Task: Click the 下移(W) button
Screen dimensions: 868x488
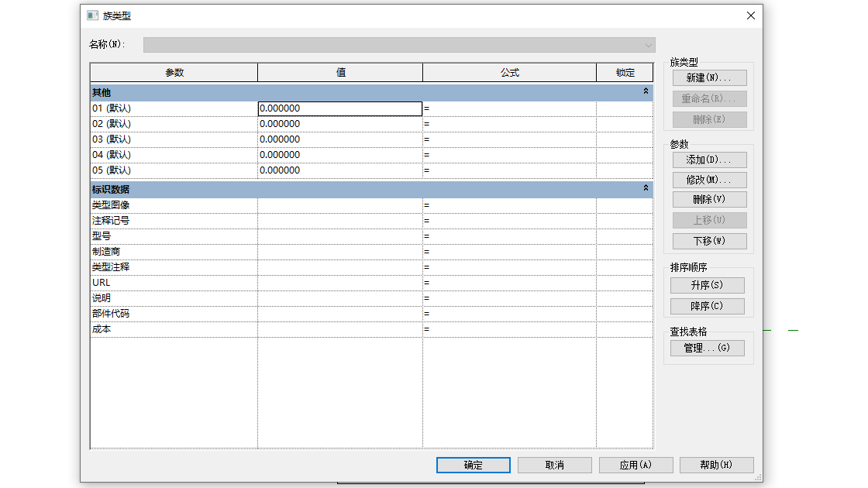Action: click(x=710, y=241)
